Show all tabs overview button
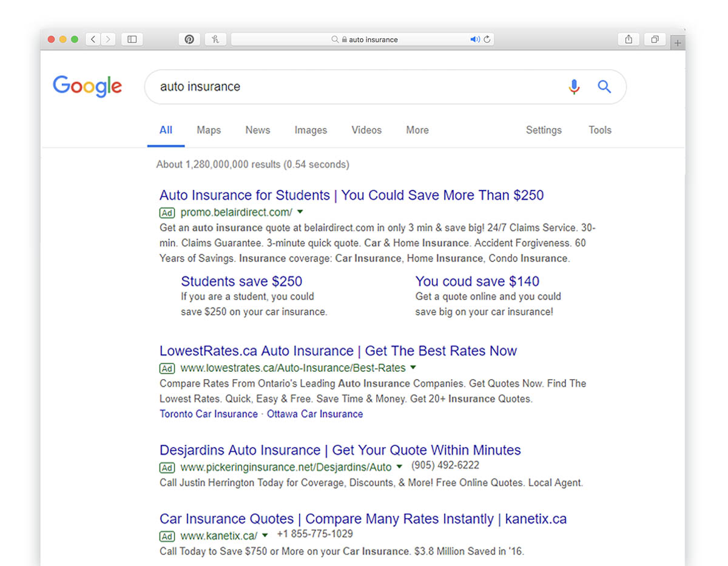Image resolution: width=728 pixels, height=566 pixels. tap(655, 39)
